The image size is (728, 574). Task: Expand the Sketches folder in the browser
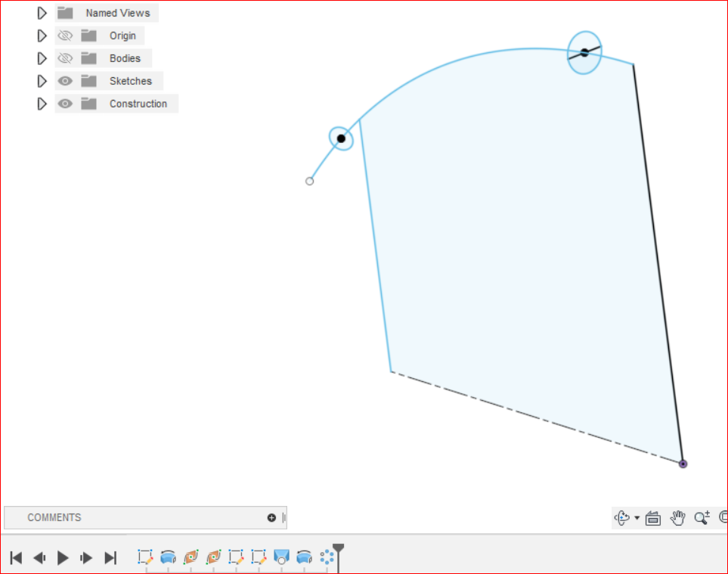click(42, 81)
